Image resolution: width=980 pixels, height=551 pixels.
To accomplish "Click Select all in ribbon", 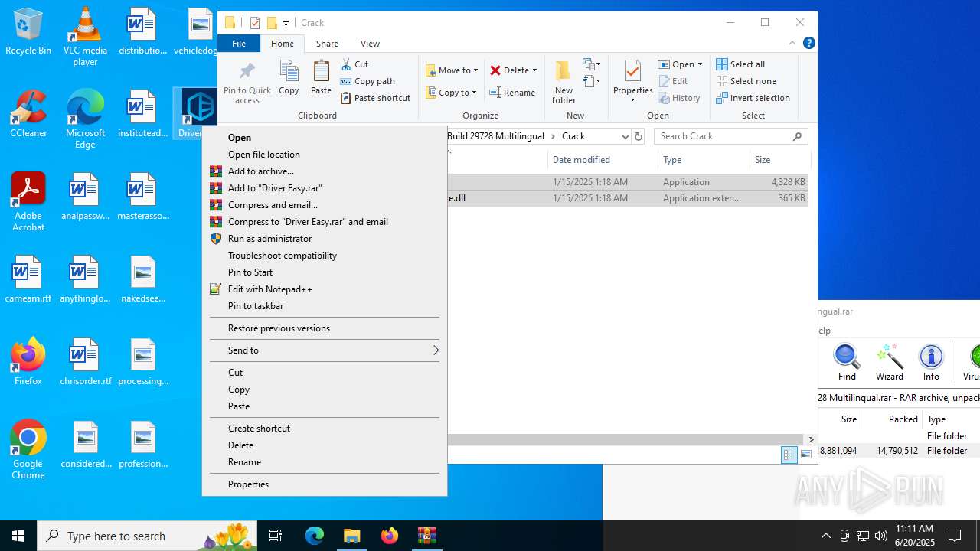I will click(x=740, y=64).
